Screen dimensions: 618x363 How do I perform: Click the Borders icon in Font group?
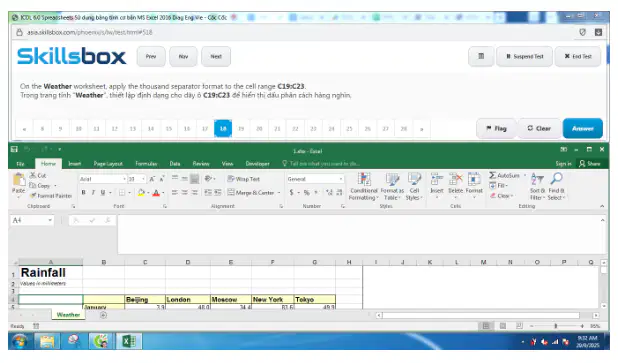122,192
